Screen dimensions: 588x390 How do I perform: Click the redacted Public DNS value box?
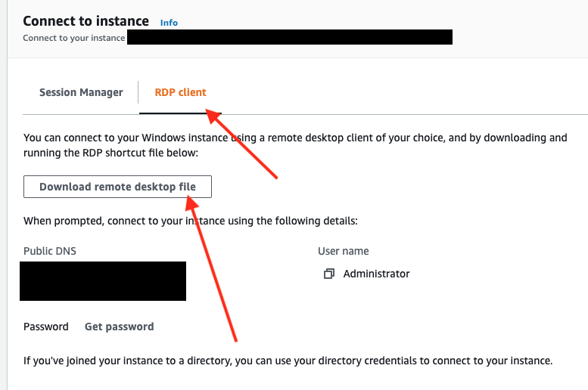(104, 281)
